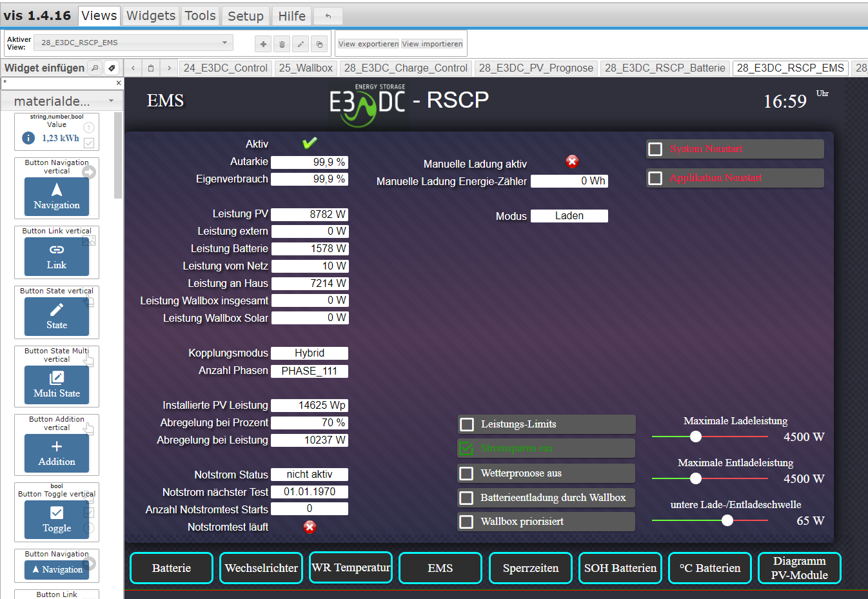The image size is (868, 599).
Task: Click the widget search magnifier icon
Action: [x=95, y=68]
